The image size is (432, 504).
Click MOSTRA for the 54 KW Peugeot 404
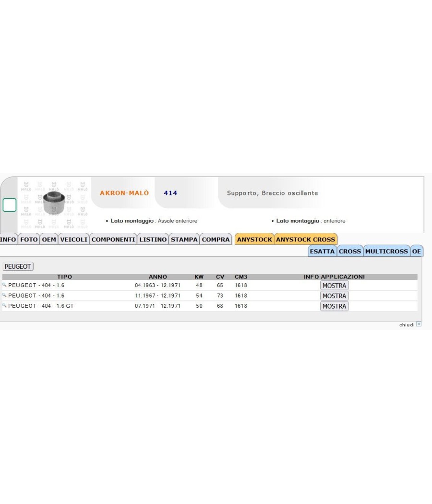pos(334,296)
